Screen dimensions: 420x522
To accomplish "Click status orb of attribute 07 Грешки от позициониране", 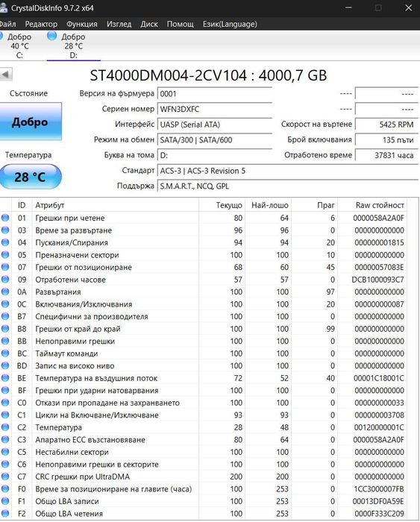I will tap(5, 267).
